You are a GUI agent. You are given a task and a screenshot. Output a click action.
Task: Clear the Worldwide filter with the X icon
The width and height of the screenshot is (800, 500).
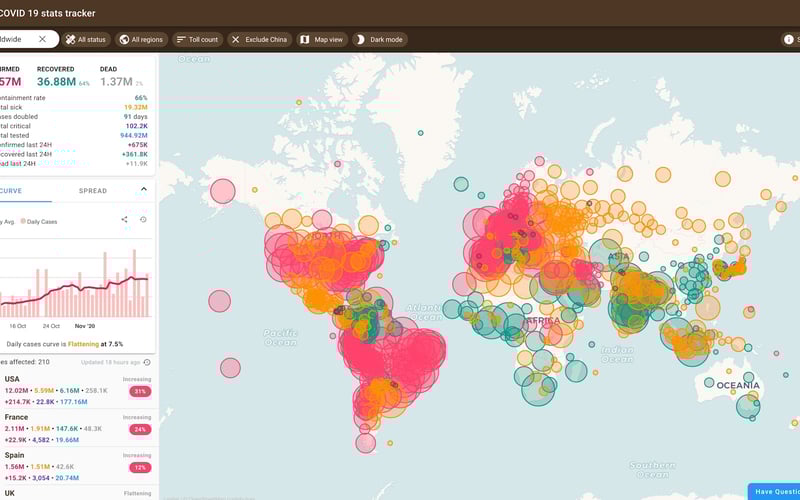pos(42,39)
